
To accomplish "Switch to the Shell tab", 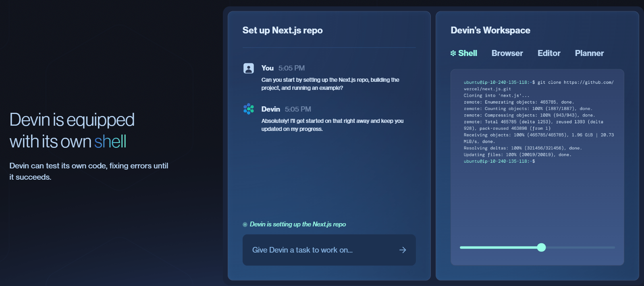I will coord(464,53).
